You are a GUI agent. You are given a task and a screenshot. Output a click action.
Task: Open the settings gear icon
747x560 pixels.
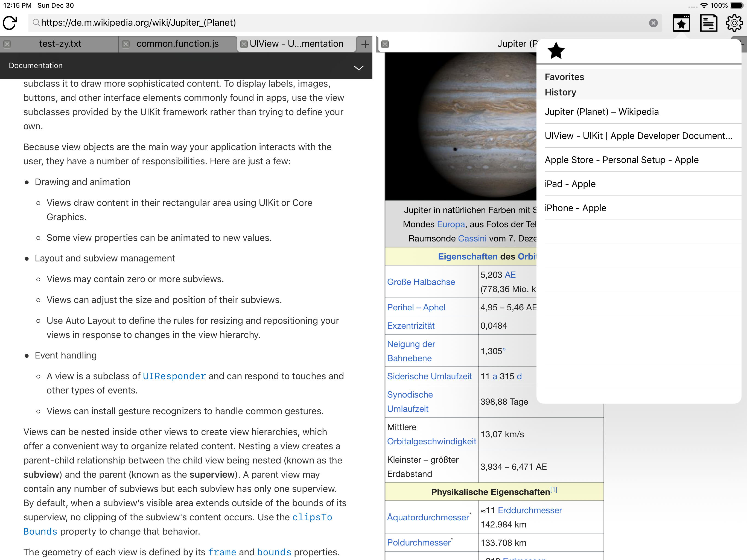[x=734, y=23]
